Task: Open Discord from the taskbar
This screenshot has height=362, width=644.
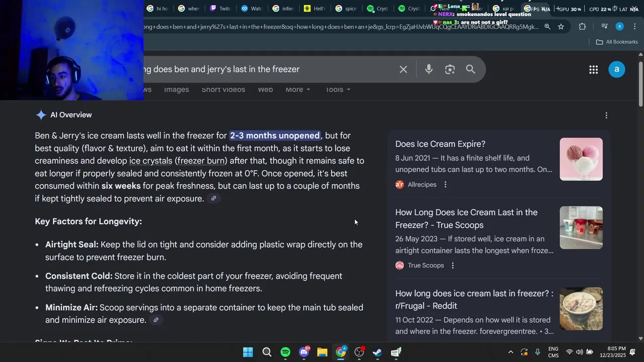Action: (x=304, y=352)
